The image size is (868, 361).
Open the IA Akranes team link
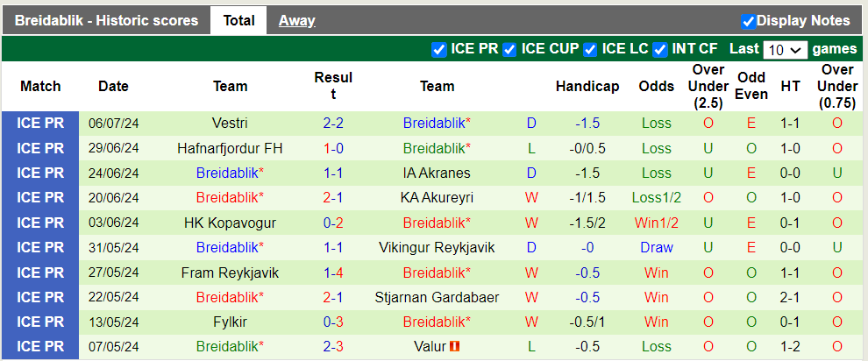point(437,173)
